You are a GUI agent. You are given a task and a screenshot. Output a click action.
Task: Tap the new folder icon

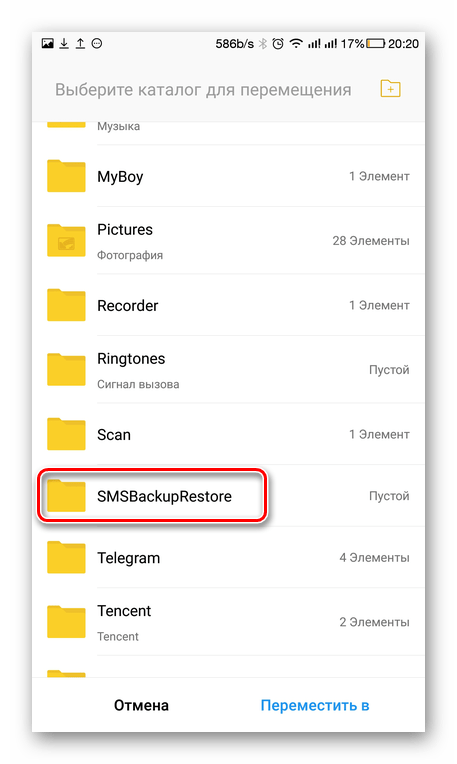pos(390,89)
